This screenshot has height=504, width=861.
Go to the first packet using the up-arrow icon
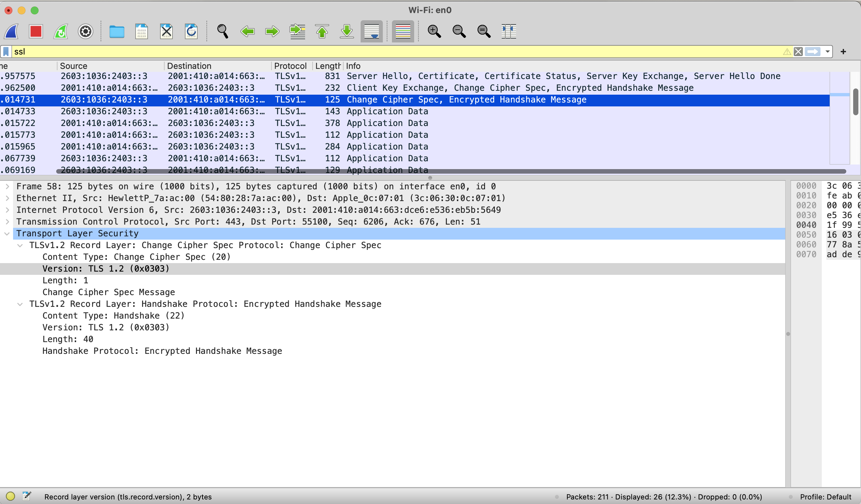pyautogui.click(x=322, y=31)
